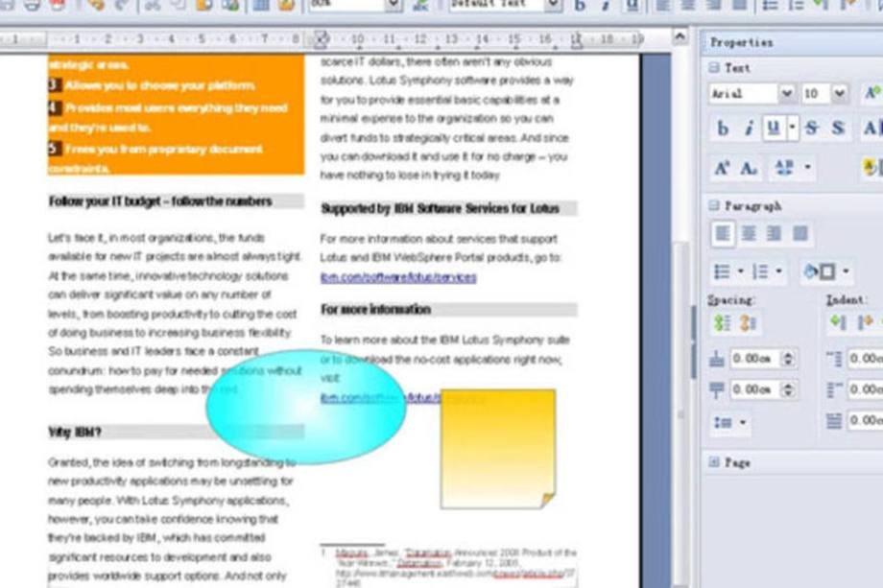Select the cyan ellipse shape in document
Screen dimensions: 883x588
(306, 407)
